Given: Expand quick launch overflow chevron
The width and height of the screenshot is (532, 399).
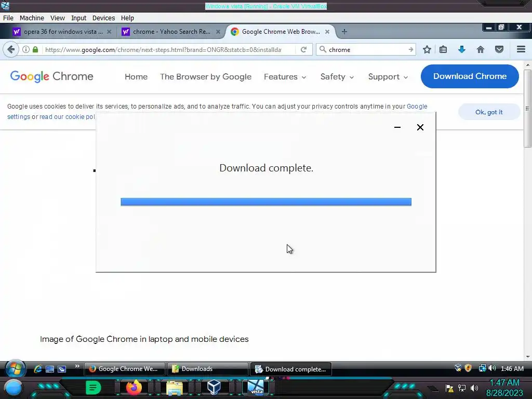Looking at the screenshot, I should tap(77, 366).
